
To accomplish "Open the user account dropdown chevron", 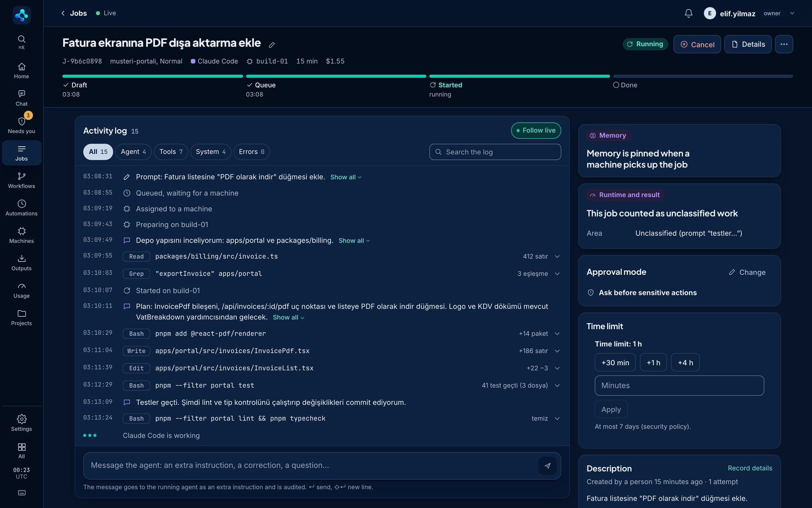I will [x=792, y=13].
